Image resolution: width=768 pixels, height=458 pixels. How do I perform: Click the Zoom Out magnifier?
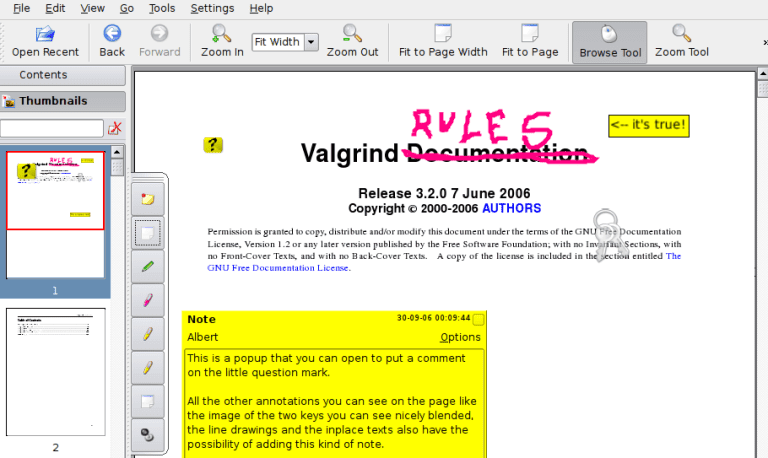352,41
